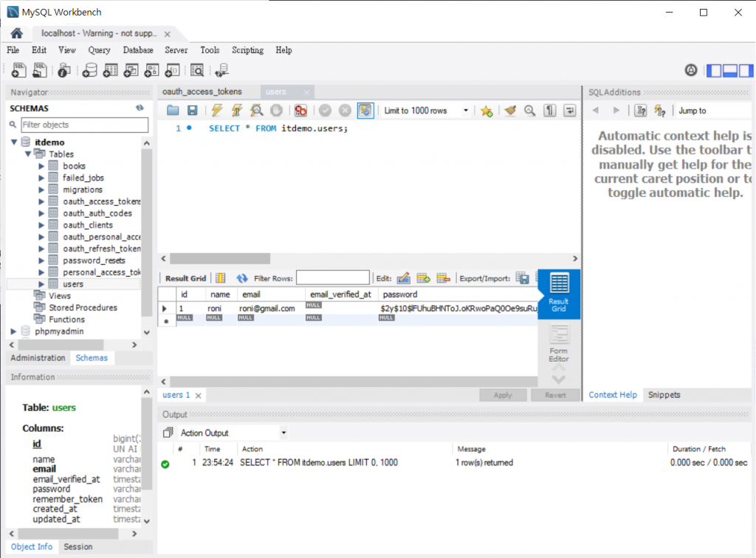Save snippet with star icon

click(x=487, y=111)
